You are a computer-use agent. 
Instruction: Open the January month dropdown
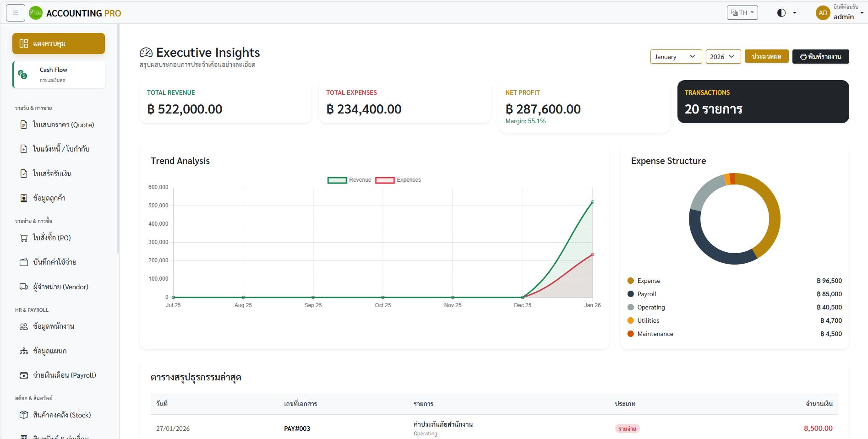(x=676, y=57)
